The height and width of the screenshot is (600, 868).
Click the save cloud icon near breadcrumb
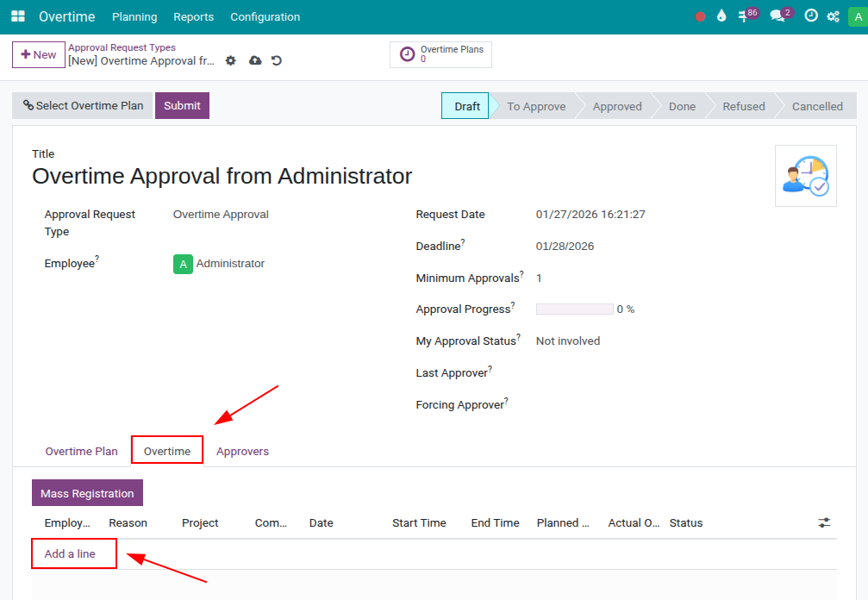coord(254,60)
